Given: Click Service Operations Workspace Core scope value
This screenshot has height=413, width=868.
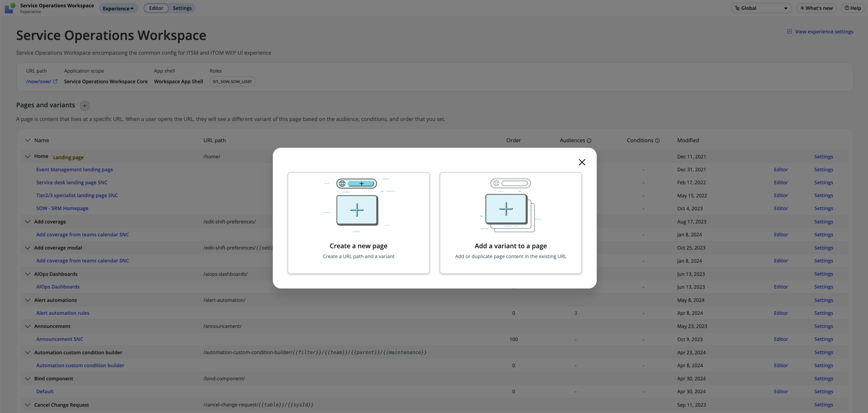Looking at the screenshot, I should point(106,81).
